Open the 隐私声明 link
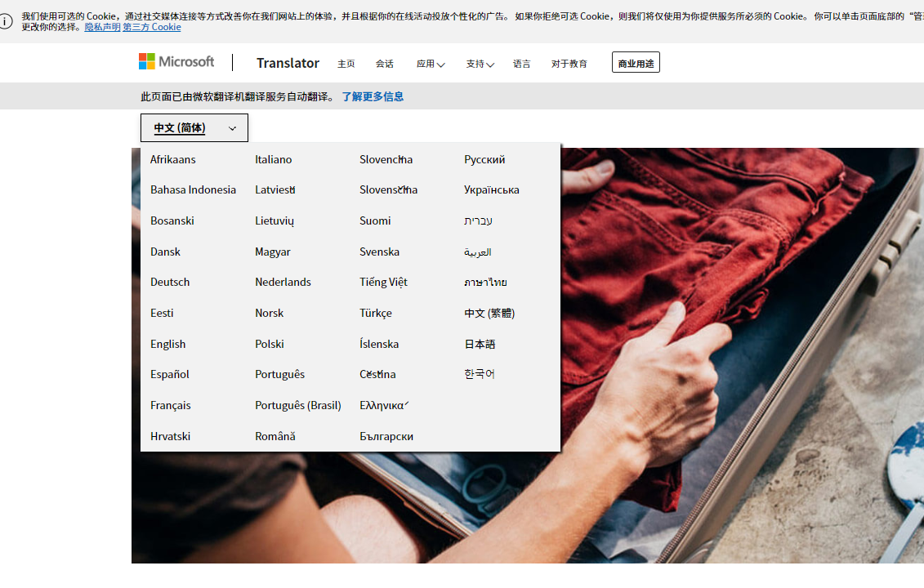The width and height of the screenshot is (924, 588). [102, 27]
